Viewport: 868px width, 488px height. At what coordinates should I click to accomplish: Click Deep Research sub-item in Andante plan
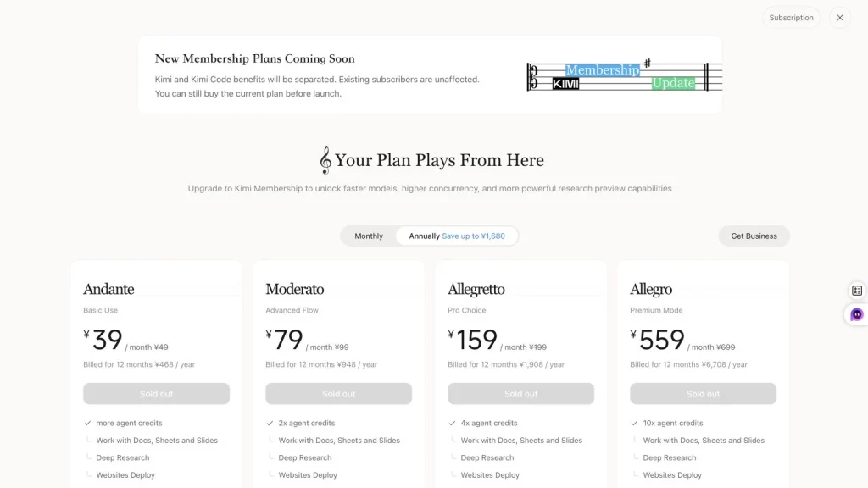(x=122, y=458)
